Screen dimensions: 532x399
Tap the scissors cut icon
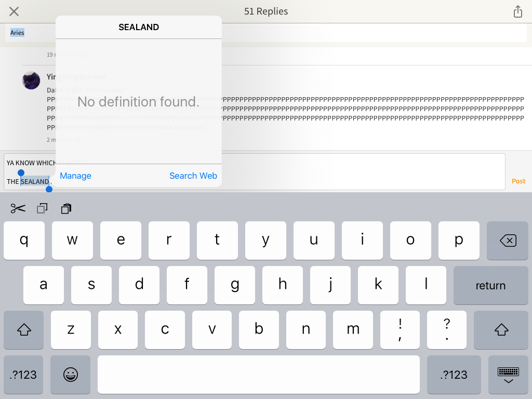18,208
